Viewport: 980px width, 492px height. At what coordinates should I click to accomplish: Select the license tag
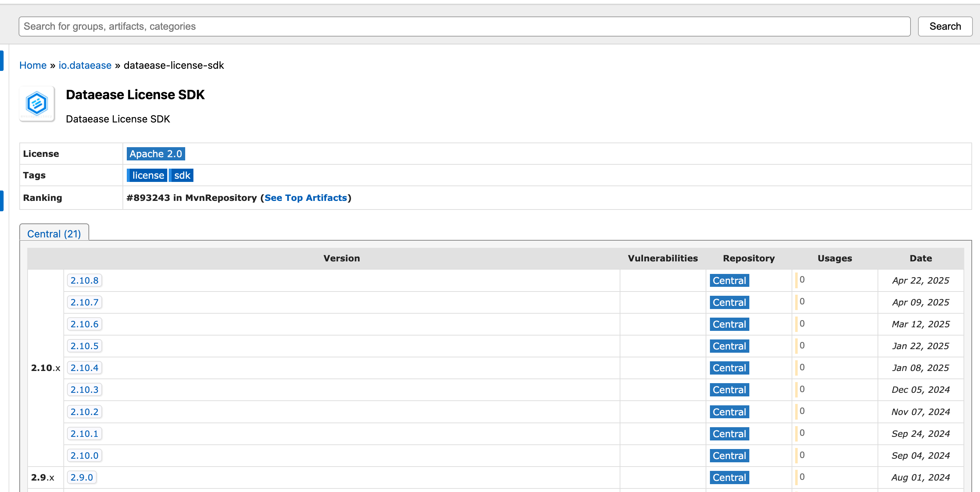(147, 175)
